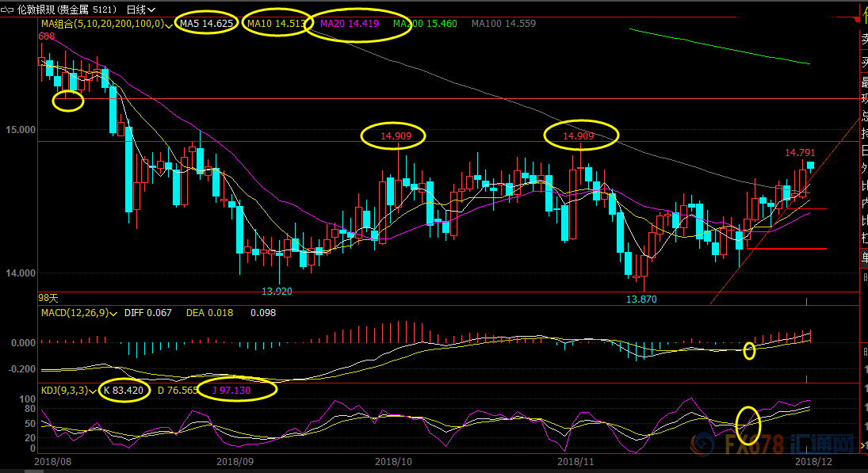Click the MA10 14.513 legend label
Screen dimensions: 868x473
(x=275, y=24)
